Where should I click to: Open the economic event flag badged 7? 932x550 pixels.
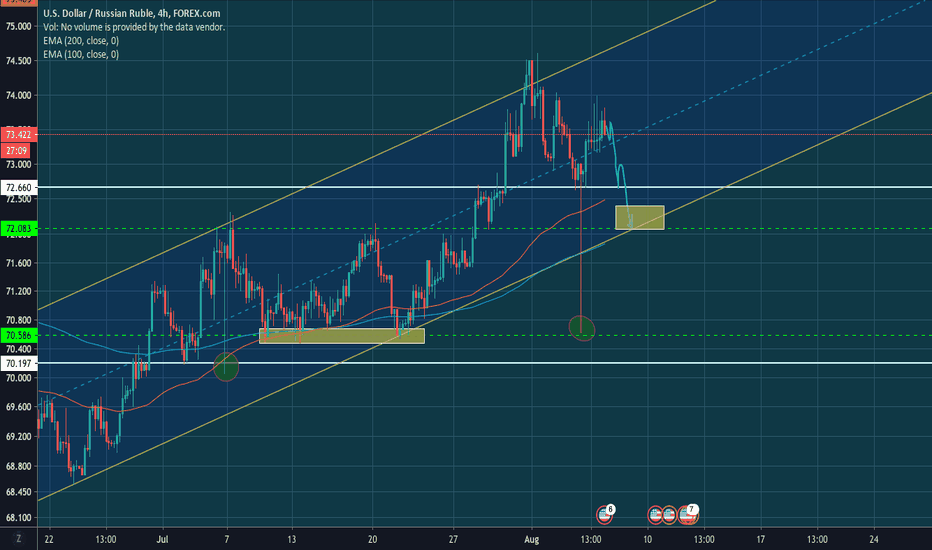(x=688, y=514)
